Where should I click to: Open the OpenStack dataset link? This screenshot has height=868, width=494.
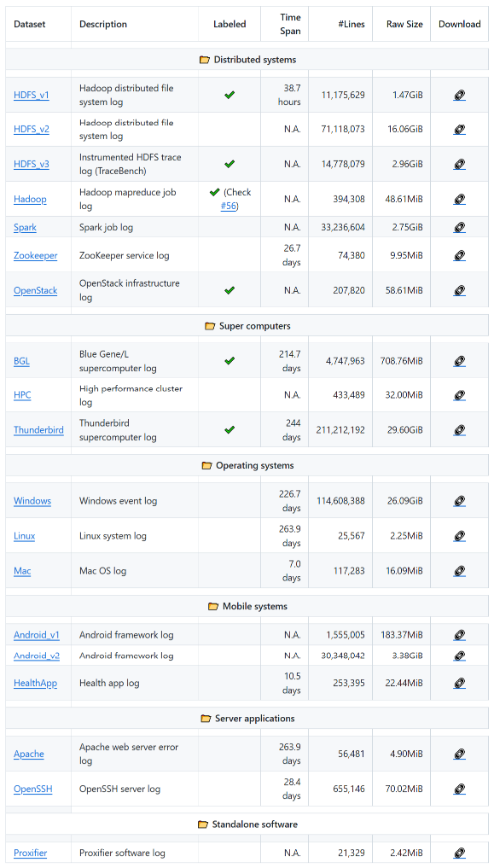[x=35, y=291]
